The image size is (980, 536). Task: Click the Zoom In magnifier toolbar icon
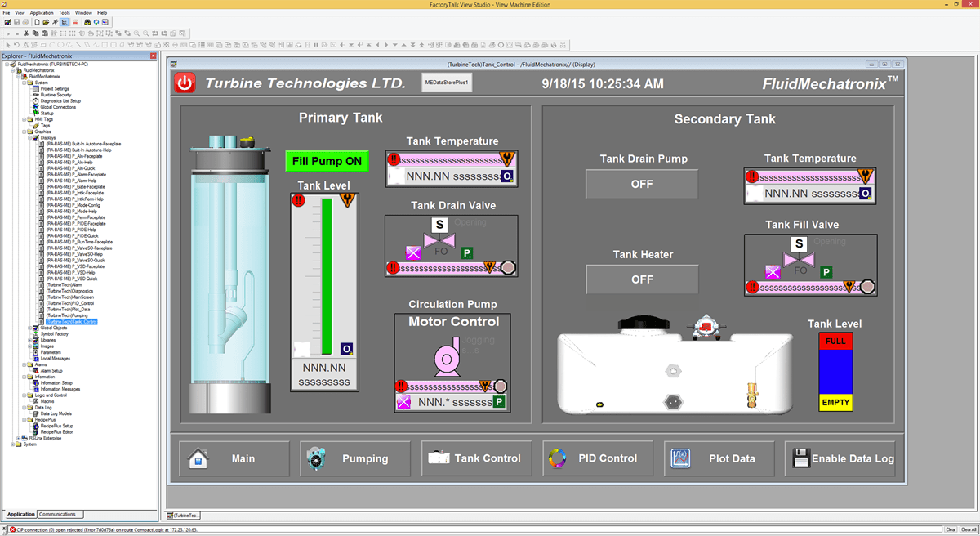136,33
